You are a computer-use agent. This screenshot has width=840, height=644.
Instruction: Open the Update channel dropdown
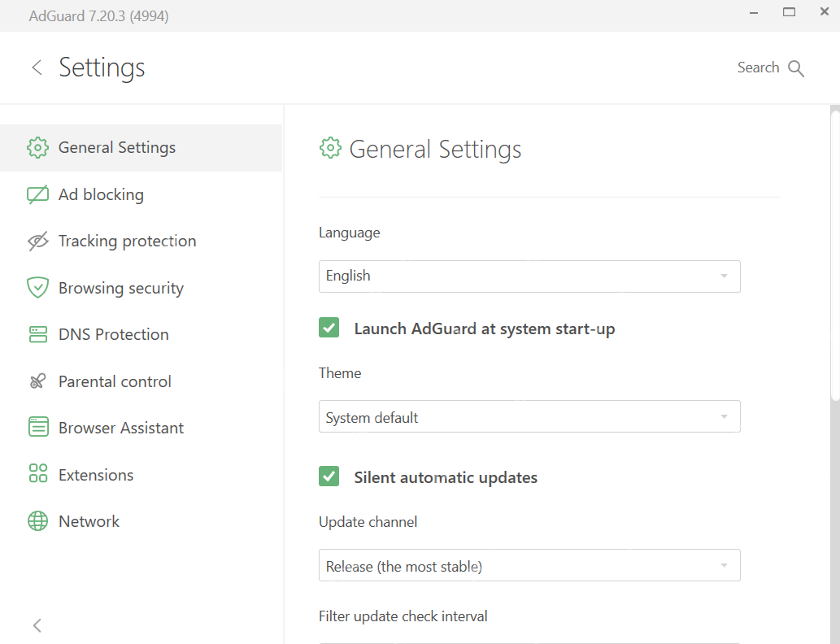(529, 565)
